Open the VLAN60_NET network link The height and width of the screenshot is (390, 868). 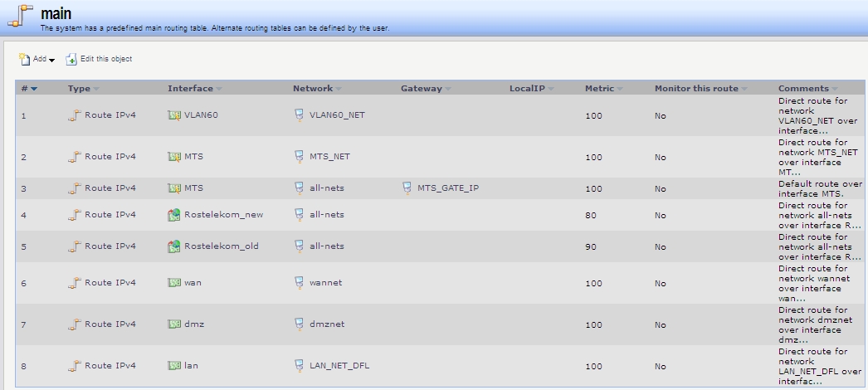(x=337, y=115)
